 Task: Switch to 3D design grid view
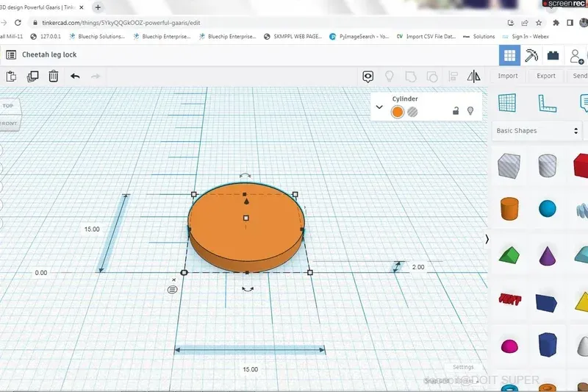(x=509, y=55)
